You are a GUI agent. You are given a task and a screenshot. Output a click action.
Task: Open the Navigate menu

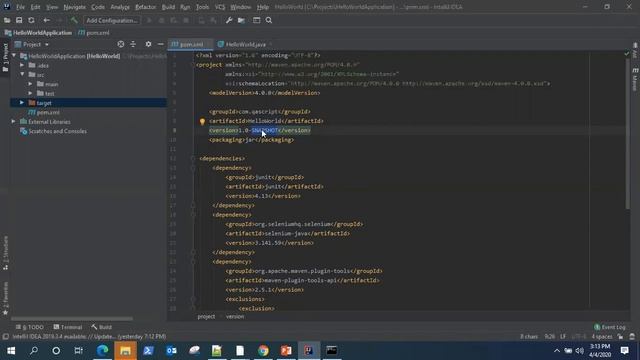coord(74,7)
